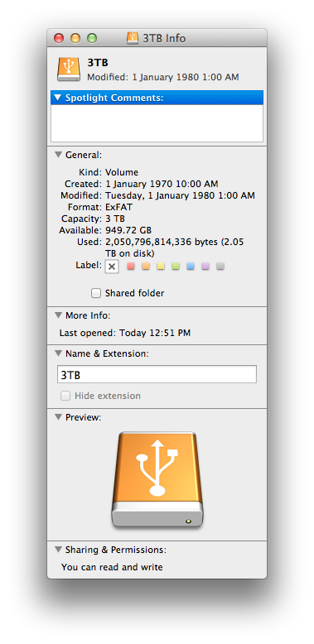Collapse the Preview section

58,417
